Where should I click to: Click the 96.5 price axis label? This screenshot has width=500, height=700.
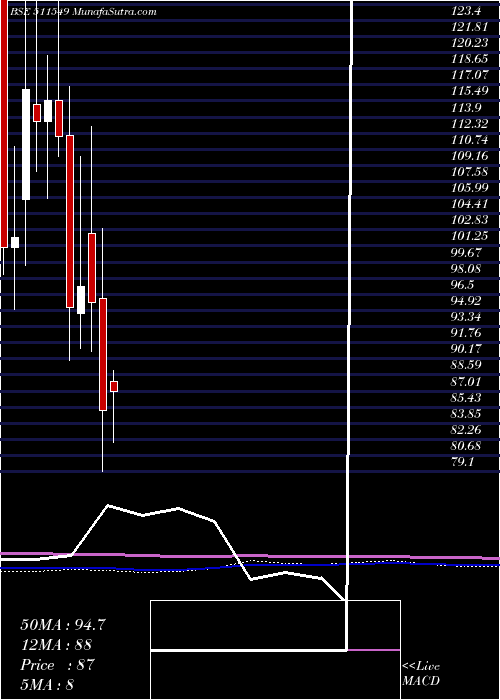point(462,285)
